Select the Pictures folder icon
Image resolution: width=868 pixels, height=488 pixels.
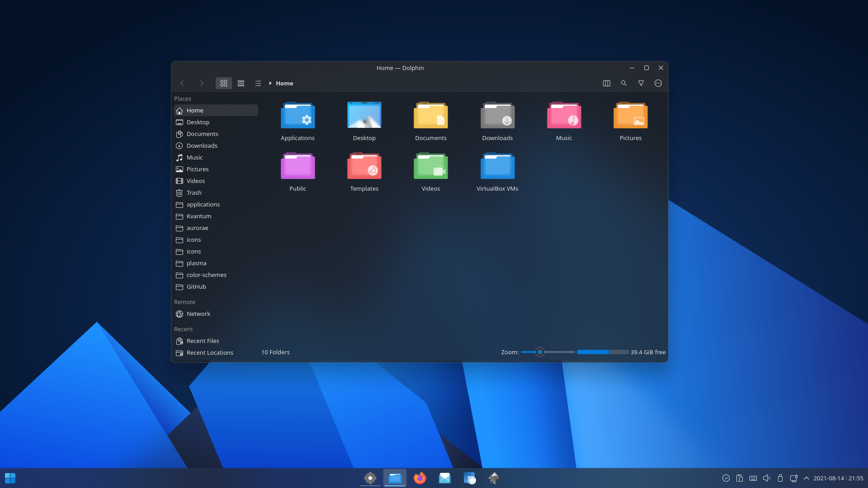631,115
